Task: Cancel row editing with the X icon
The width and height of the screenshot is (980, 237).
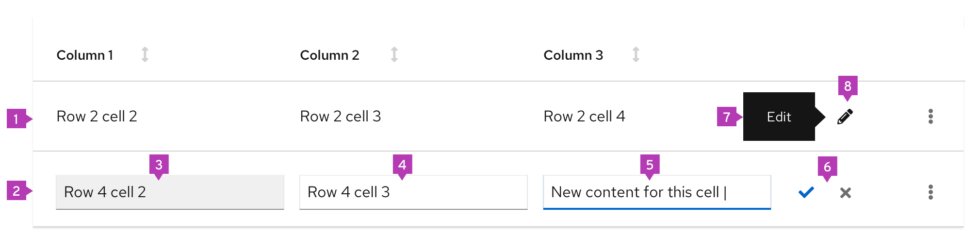Action: [x=845, y=193]
